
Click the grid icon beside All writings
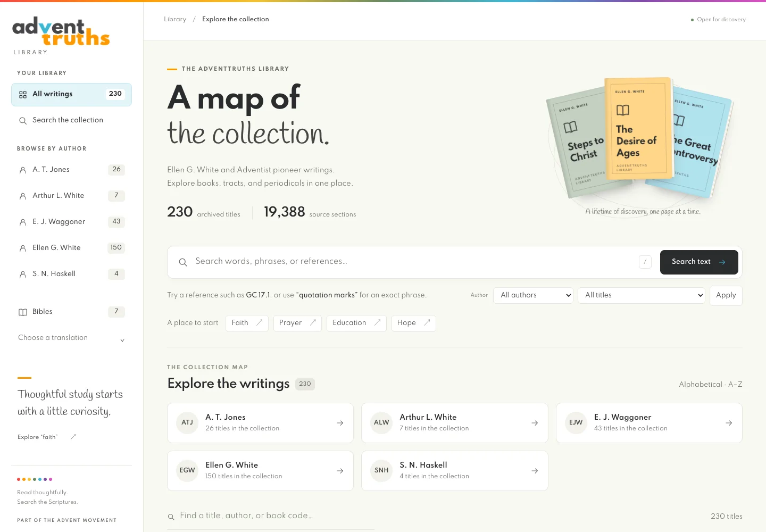[23, 95]
